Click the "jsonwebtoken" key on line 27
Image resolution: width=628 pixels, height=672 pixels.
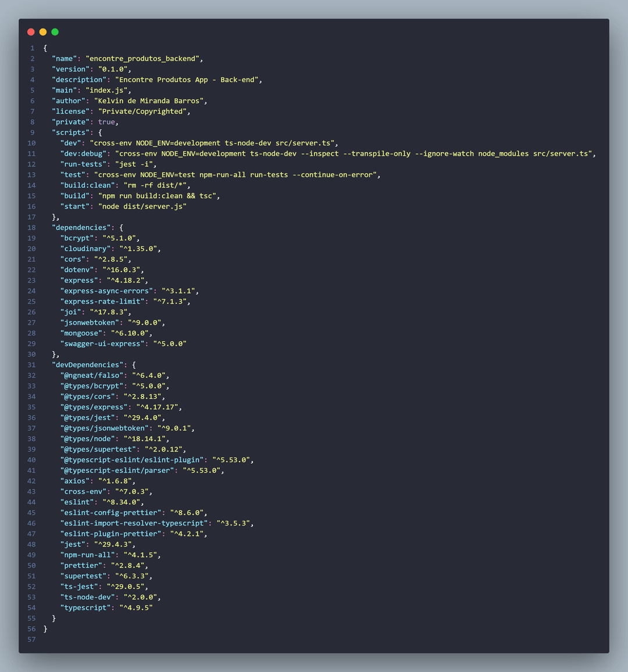point(90,323)
